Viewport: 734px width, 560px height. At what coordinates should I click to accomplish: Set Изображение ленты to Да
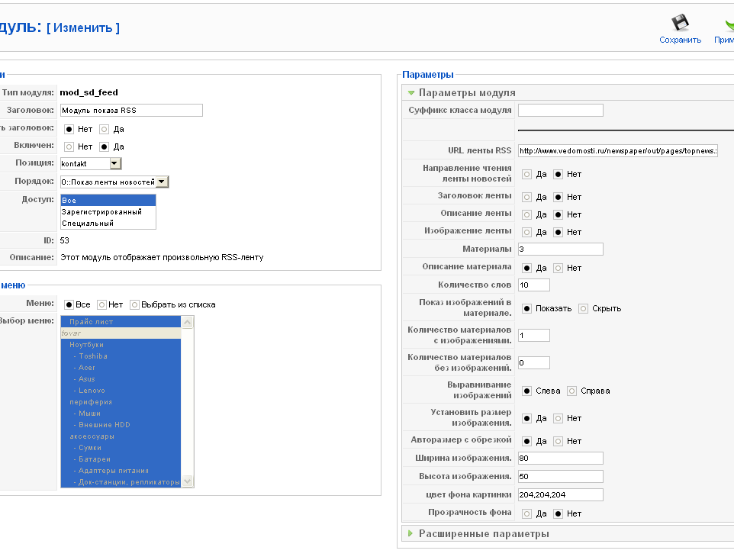click(x=526, y=232)
